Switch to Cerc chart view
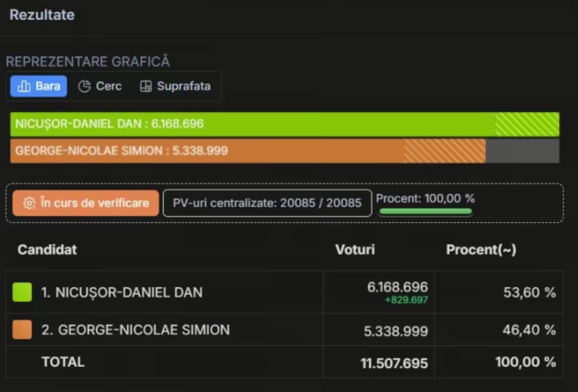This screenshot has width=578, height=392. (100, 87)
